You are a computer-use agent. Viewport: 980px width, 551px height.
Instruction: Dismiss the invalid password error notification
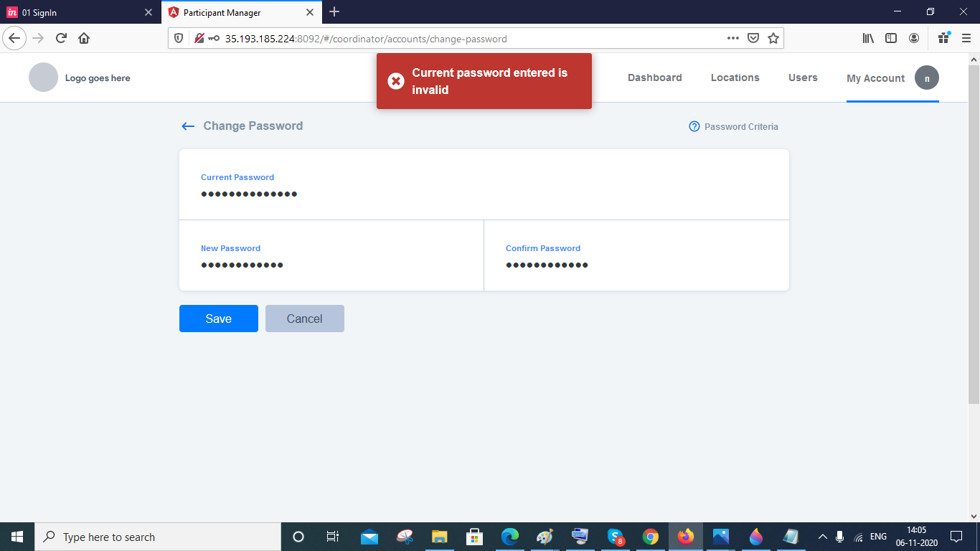[x=396, y=81]
